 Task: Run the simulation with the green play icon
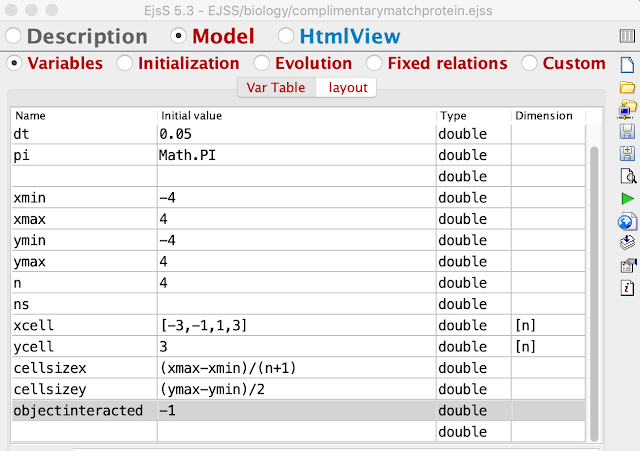pyautogui.click(x=627, y=199)
